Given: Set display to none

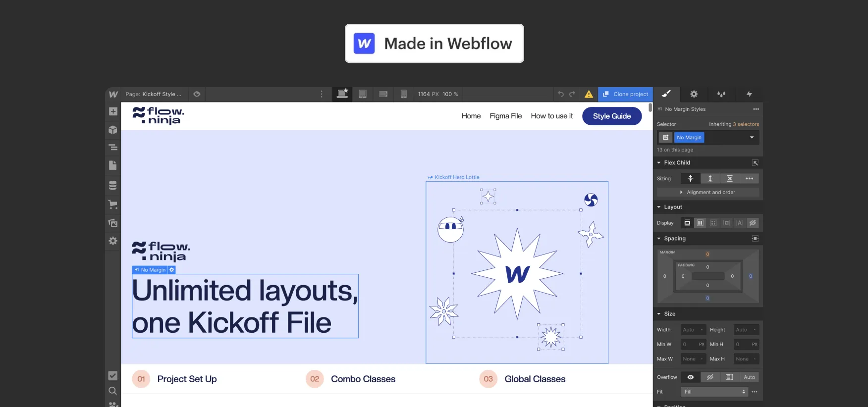Looking at the screenshot, I should click(x=753, y=223).
